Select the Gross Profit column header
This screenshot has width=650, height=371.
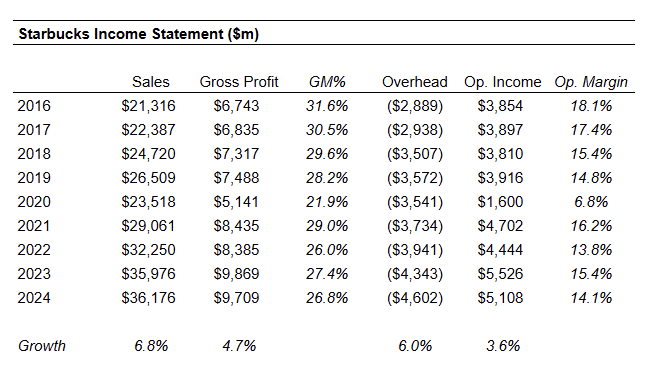pyautogui.click(x=239, y=82)
